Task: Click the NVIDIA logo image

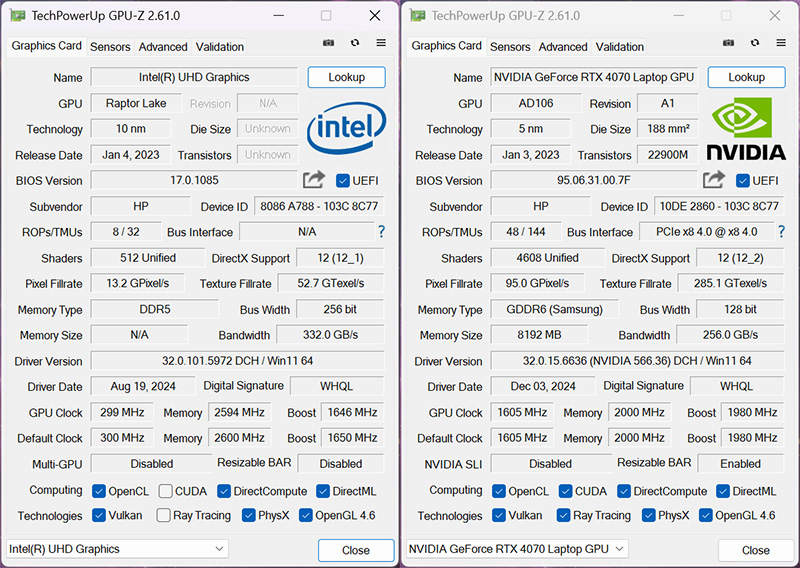Action: pyautogui.click(x=746, y=129)
